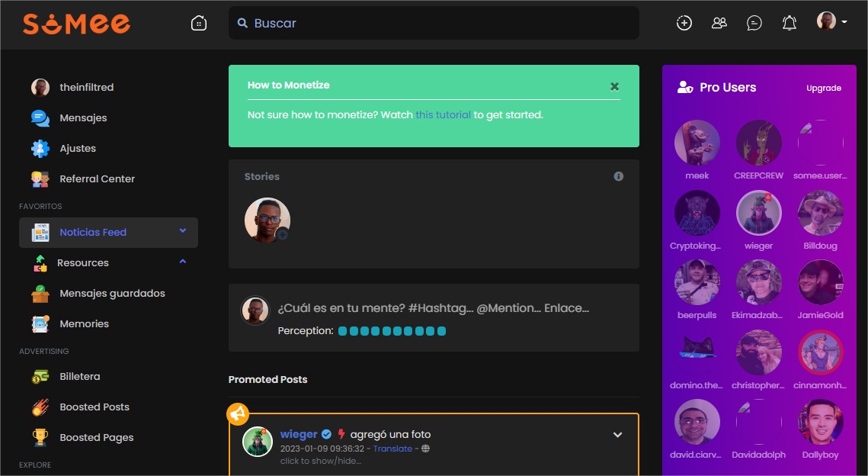Image resolution: width=868 pixels, height=476 pixels.
Task: Click the globe privacy icon on post
Action: pos(425,449)
